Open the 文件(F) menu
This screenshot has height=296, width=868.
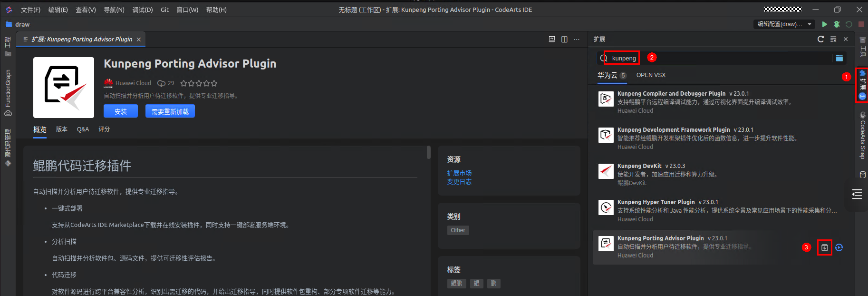tap(31, 10)
